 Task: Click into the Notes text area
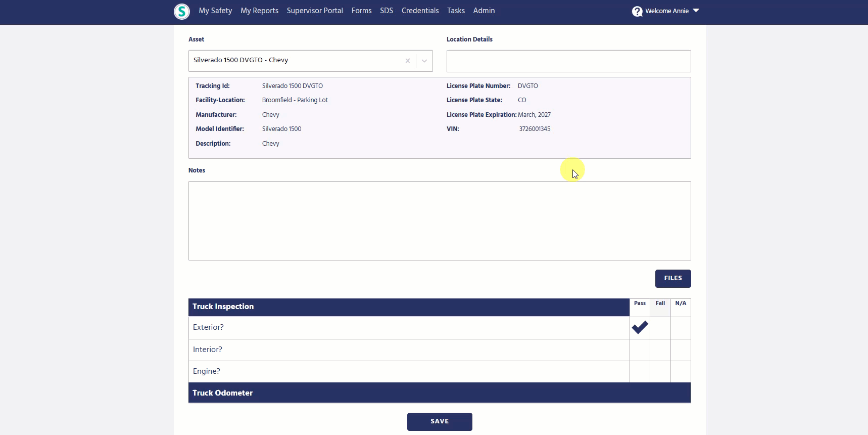[440, 221]
